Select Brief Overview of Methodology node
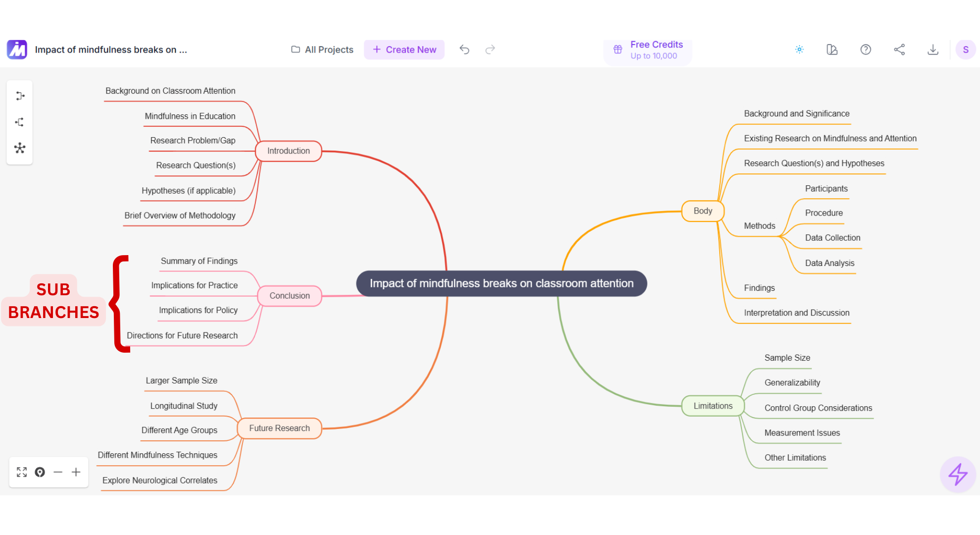This screenshot has width=980, height=535. pyautogui.click(x=180, y=215)
